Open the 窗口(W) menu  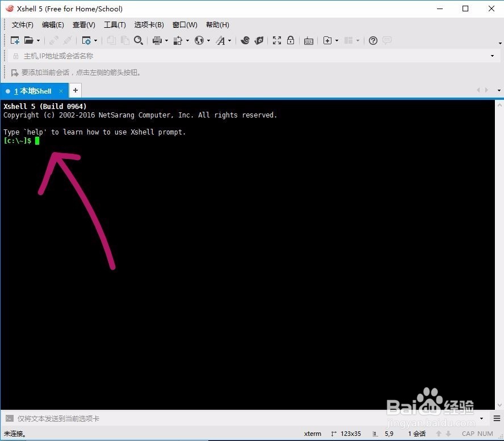point(185,25)
